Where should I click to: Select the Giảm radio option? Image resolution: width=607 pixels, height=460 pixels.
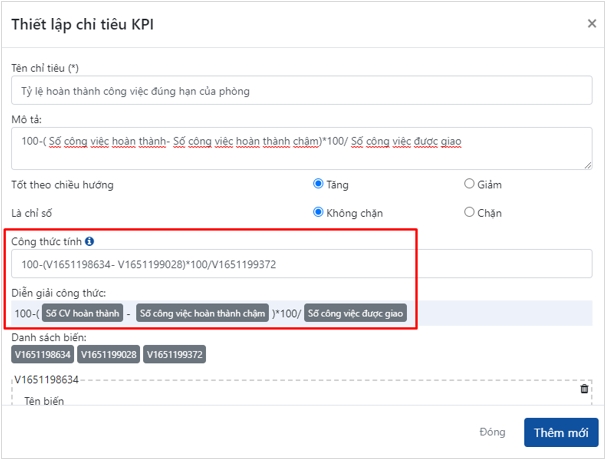tap(470, 184)
